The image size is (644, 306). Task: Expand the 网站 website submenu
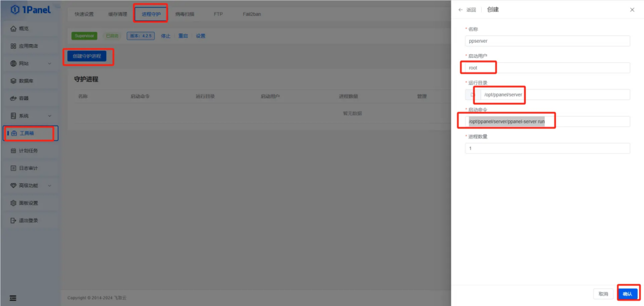pos(49,64)
